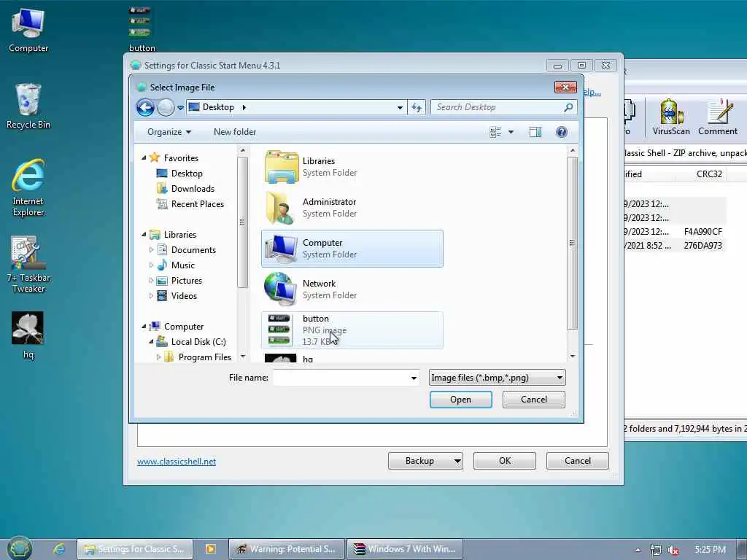Launch Internet Explorer from taskbar

tap(58, 549)
